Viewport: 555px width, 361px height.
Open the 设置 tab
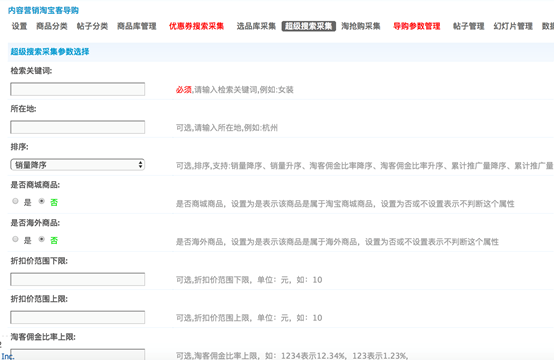pyautogui.click(x=19, y=26)
